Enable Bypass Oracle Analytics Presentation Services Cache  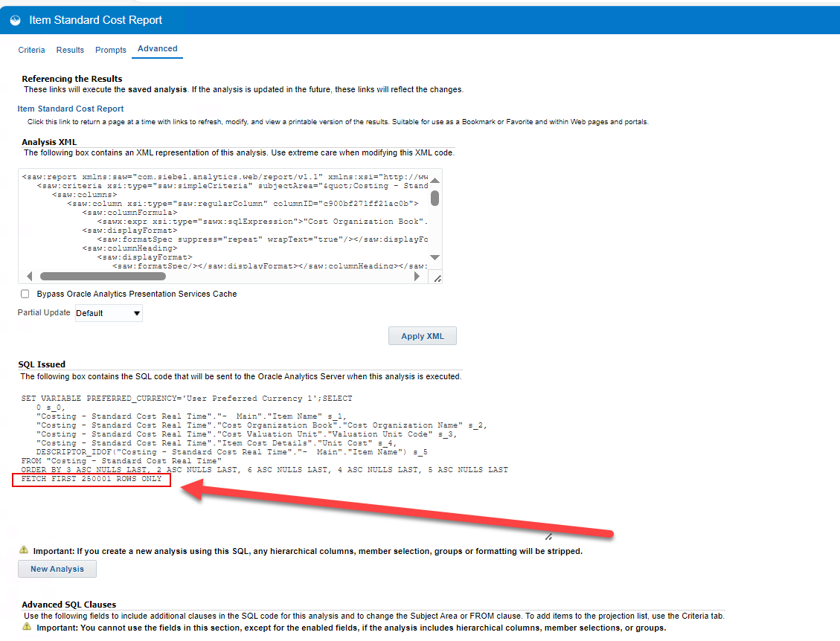pyautogui.click(x=25, y=293)
